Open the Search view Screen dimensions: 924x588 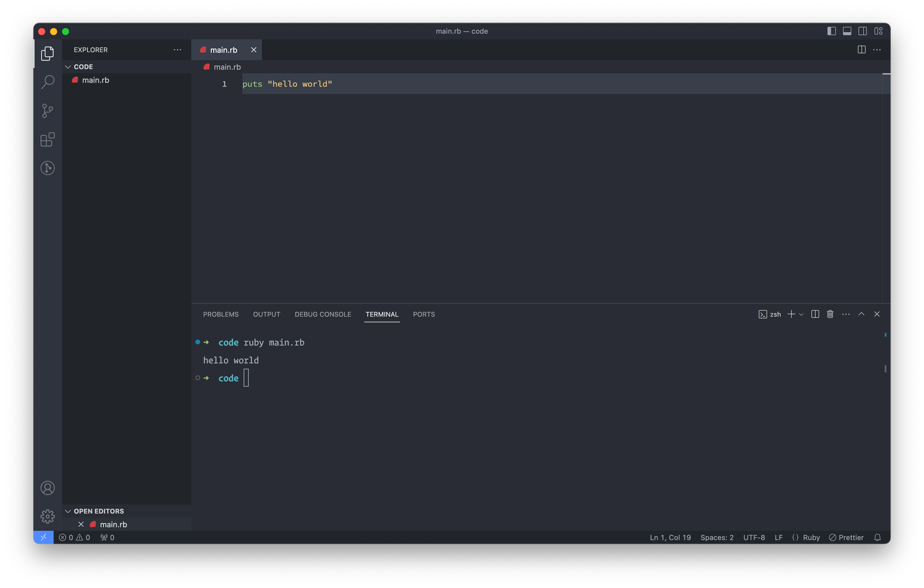(47, 82)
